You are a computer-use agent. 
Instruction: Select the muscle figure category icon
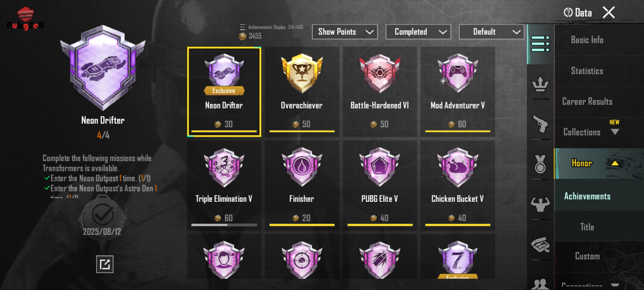pos(540,204)
